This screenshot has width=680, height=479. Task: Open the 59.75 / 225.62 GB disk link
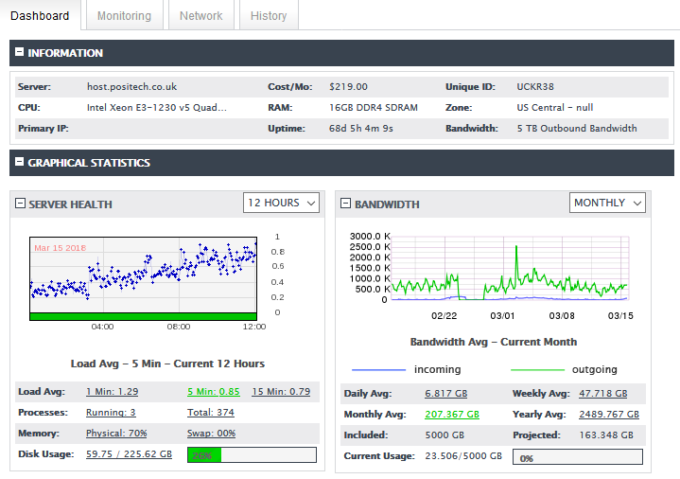coord(129,454)
